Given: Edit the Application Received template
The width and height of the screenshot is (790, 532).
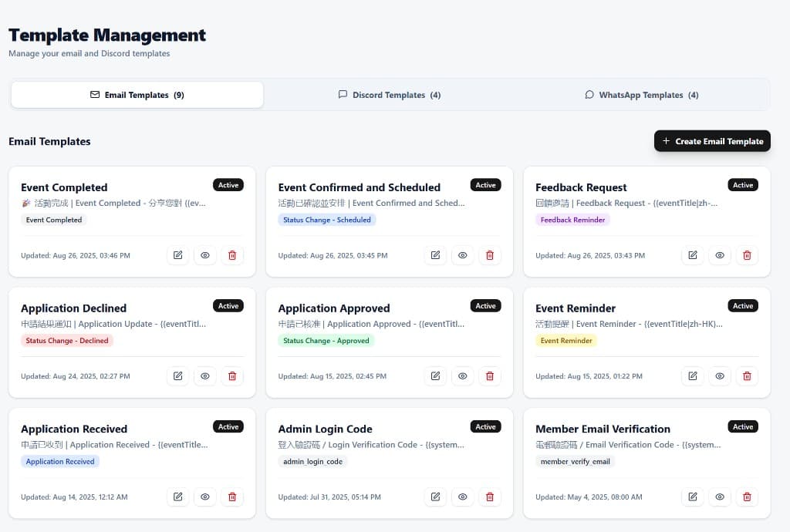Looking at the screenshot, I should click(178, 497).
